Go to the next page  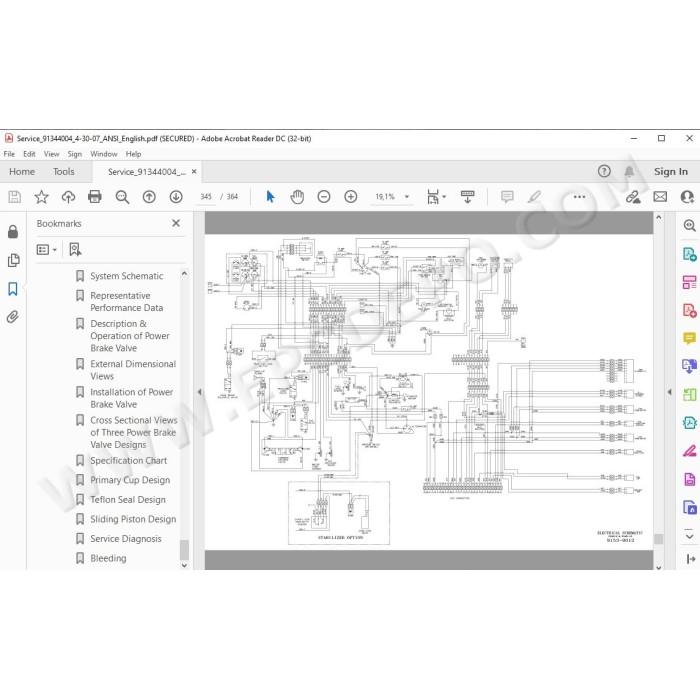(x=176, y=197)
